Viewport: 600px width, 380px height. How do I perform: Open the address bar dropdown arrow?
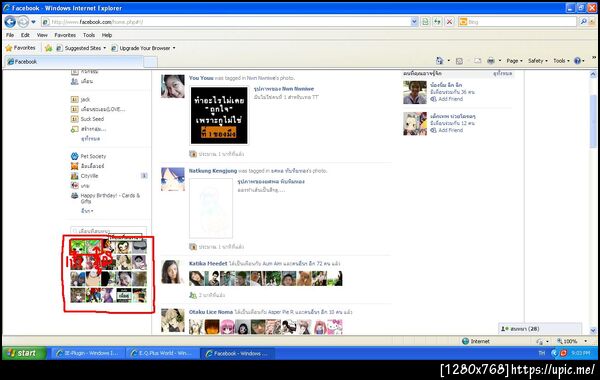click(414, 22)
